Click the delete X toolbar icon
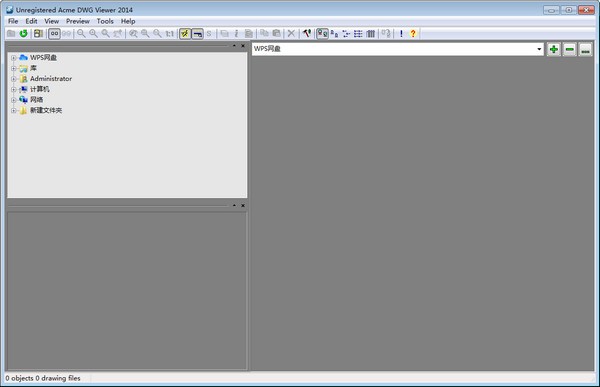 (x=291, y=34)
